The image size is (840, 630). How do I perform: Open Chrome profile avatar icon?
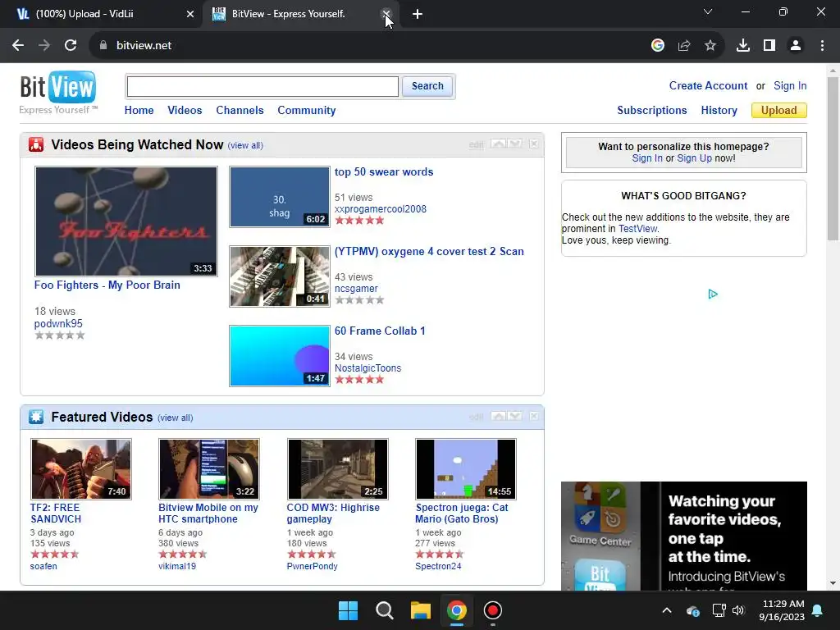[x=796, y=46]
